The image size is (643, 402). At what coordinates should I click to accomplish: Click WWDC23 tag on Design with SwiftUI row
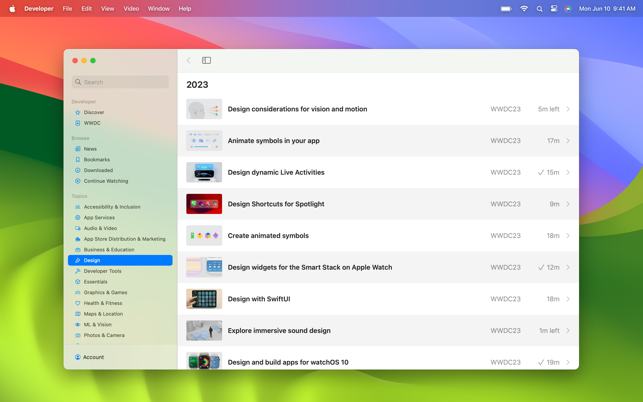(x=506, y=299)
